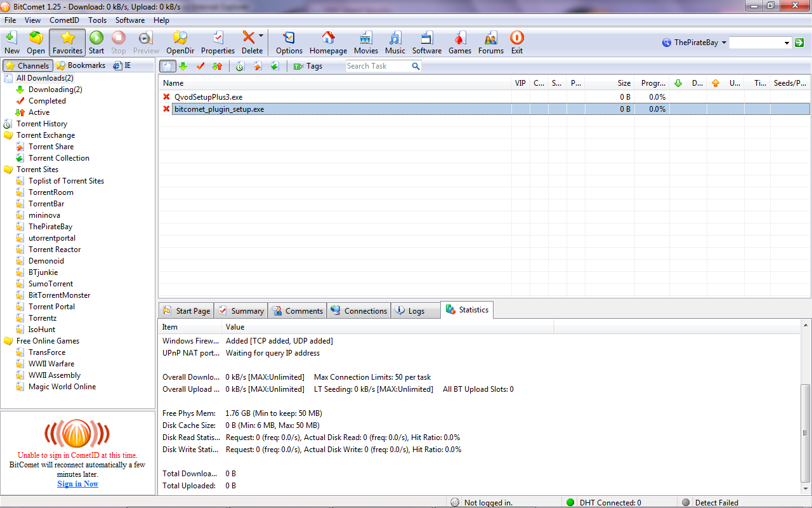Open the Help menu
The width and height of the screenshot is (812, 508).
[161, 20]
